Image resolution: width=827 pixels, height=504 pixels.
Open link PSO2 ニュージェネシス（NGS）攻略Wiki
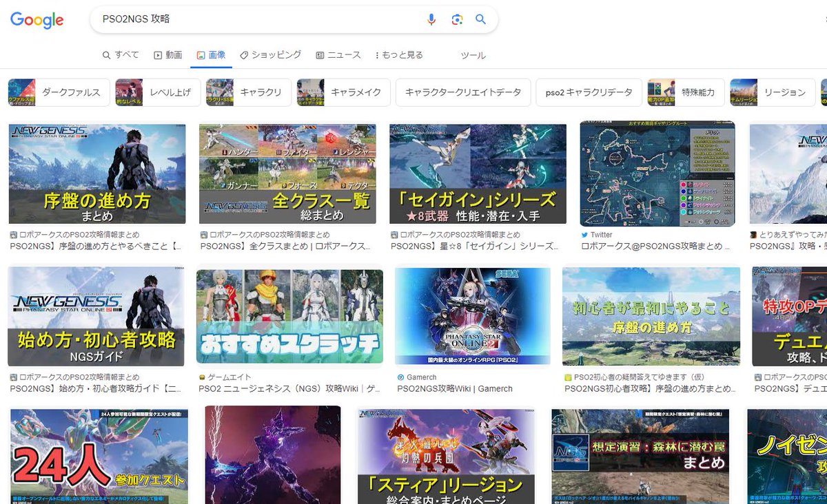(289, 388)
